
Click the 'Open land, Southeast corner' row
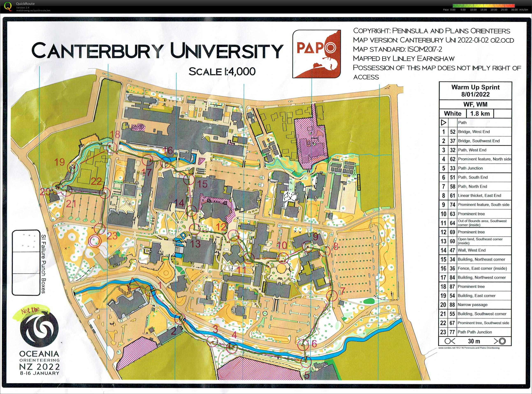475,241
